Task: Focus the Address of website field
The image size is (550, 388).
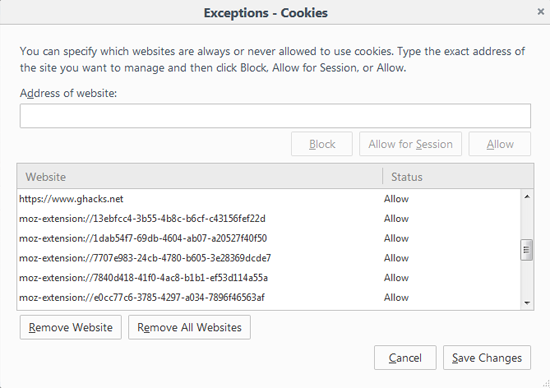Action: (x=275, y=116)
